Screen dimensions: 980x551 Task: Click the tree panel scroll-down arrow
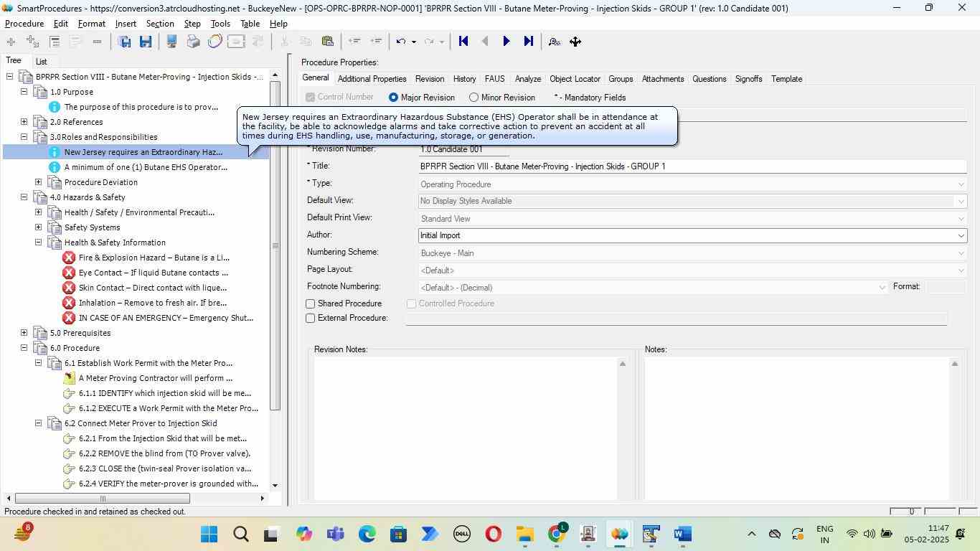pos(275,486)
